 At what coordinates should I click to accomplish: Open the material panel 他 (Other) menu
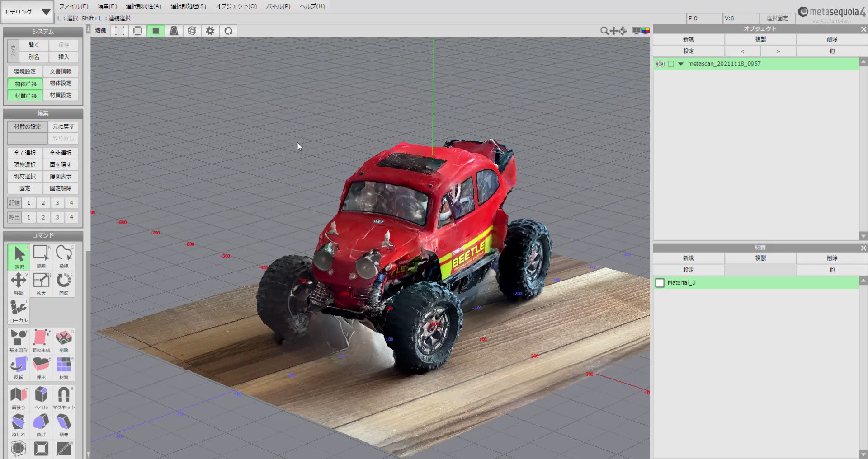(831, 270)
